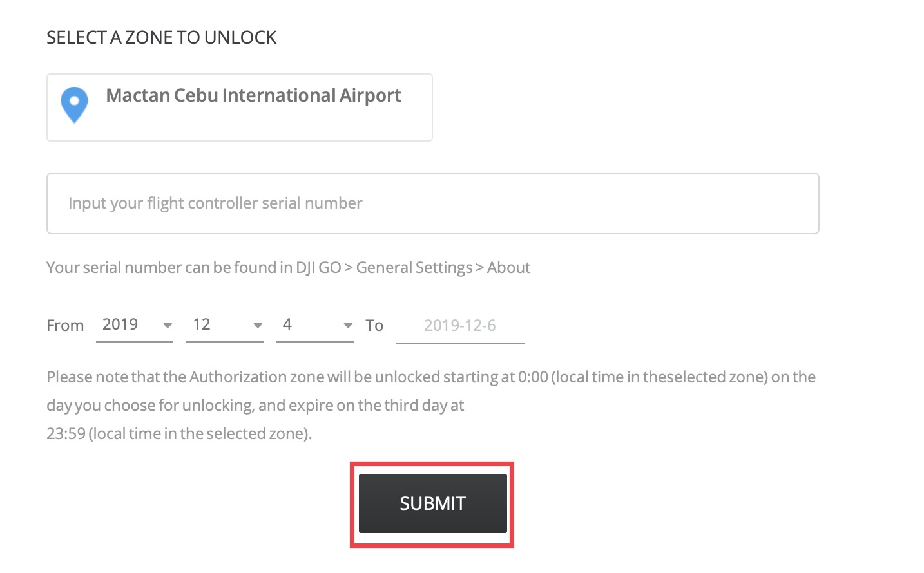Screen dimensions: 924x573
Task: Click the "General Settings" text in hint
Action: pyautogui.click(x=414, y=268)
